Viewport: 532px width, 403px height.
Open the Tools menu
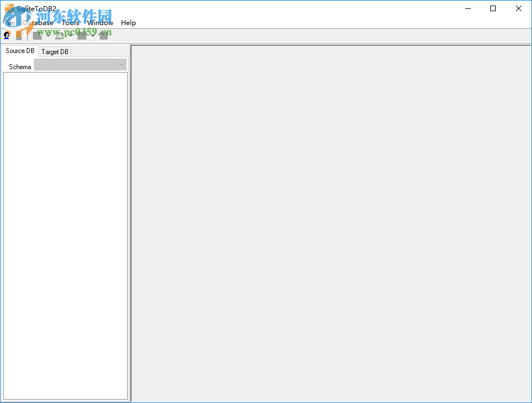(70, 23)
